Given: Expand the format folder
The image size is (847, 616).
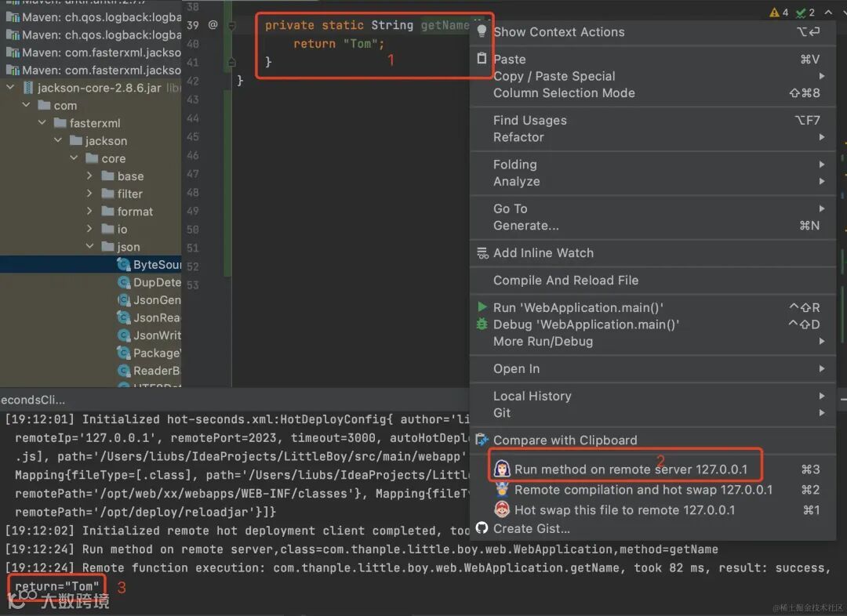Looking at the screenshot, I should click(x=89, y=211).
